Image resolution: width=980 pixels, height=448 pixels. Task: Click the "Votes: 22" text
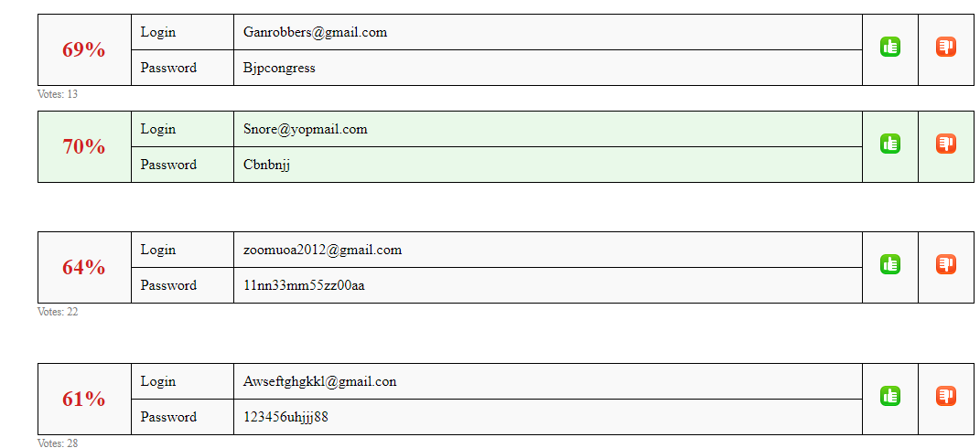(58, 312)
